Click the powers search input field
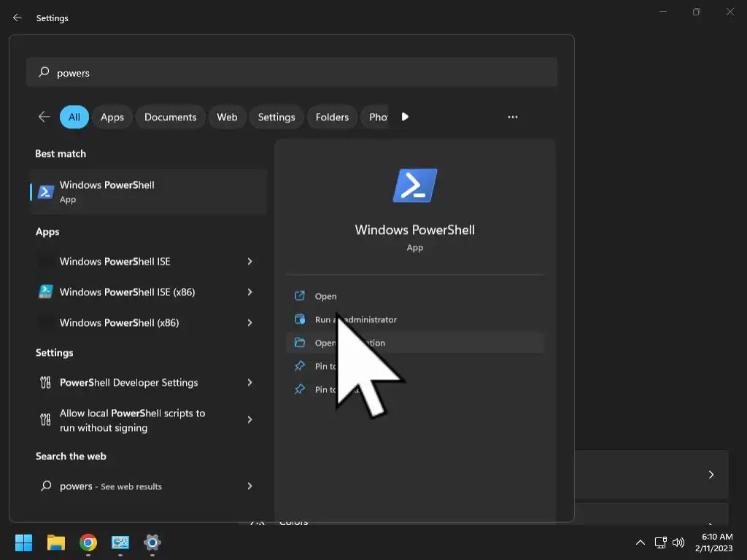 pos(292,72)
